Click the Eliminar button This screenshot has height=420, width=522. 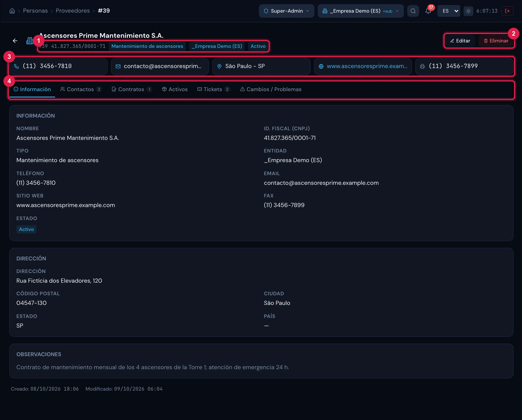tap(496, 41)
